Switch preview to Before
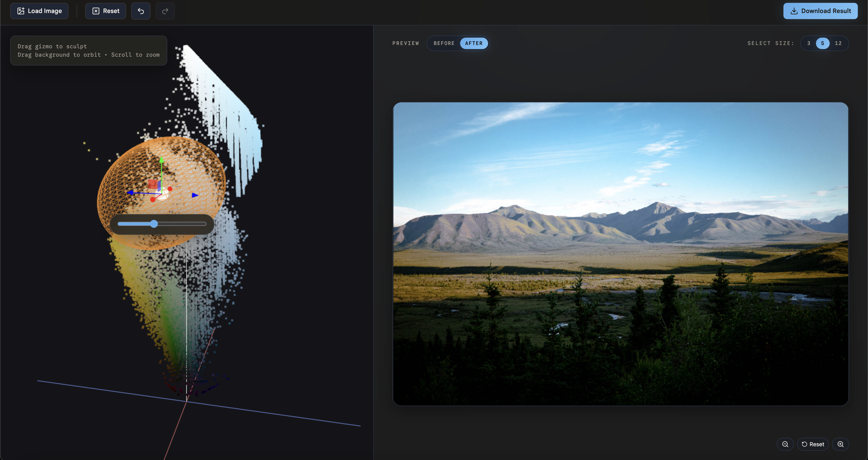The width and height of the screenshot is (868, 460). (x=444, y=43)
